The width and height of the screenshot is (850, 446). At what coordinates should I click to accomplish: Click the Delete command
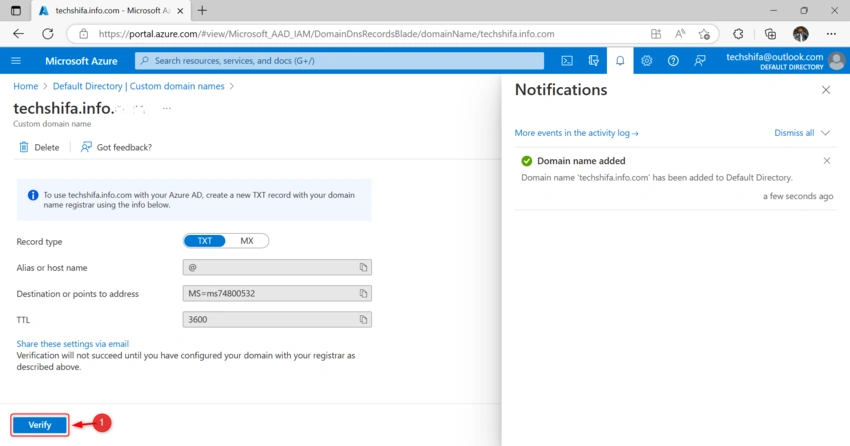pos(39,147)
